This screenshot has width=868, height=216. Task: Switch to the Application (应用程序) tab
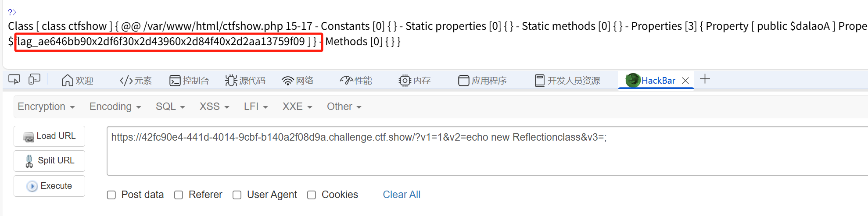tap(482, 81)
